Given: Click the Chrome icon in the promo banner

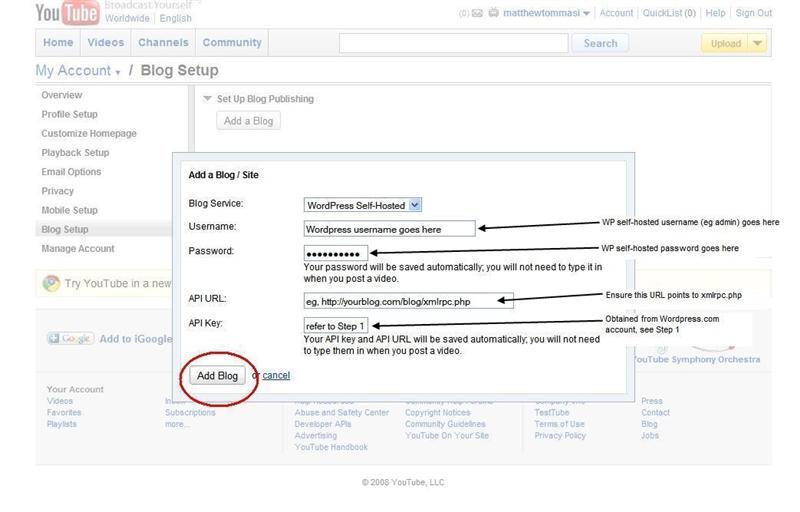Looking at the screenshot, I should point(51,284).
